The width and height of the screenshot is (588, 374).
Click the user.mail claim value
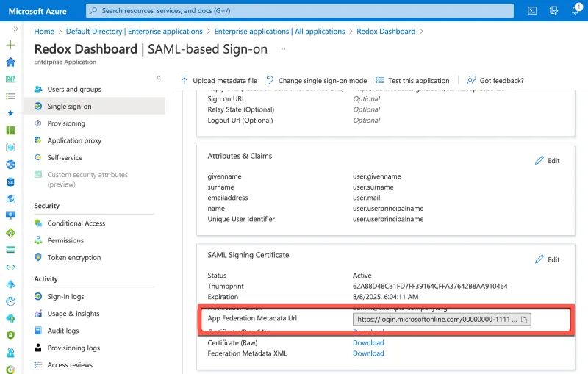pyautogui.click(x=366, y=198)
